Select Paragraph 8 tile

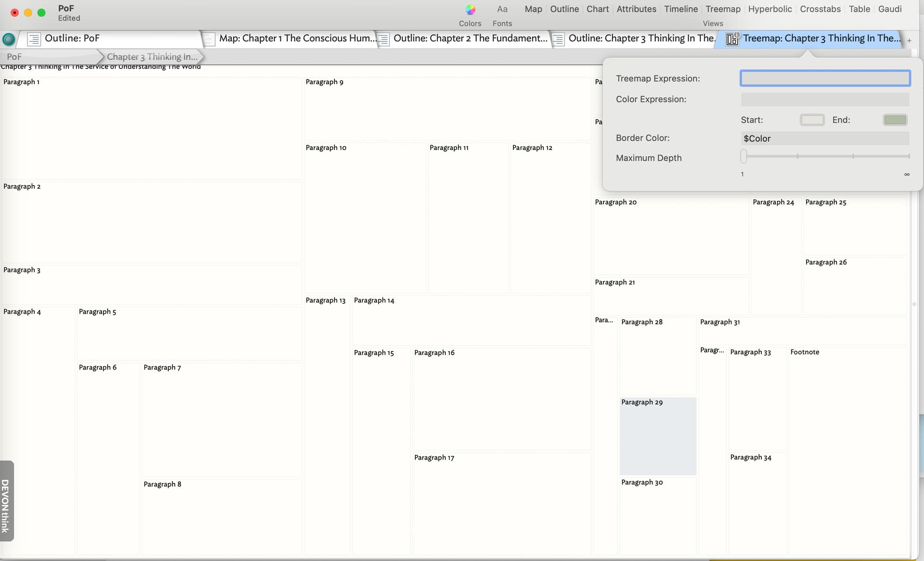click(x=222, y=517)
